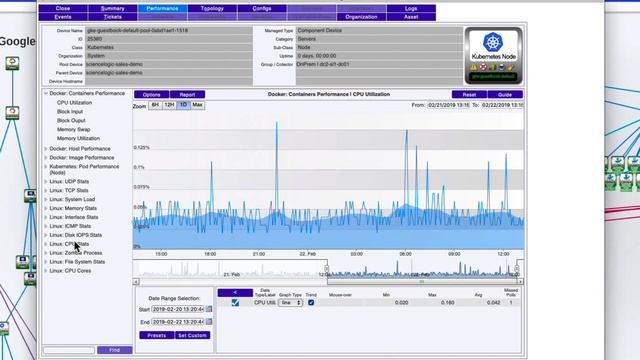Set zoom range to Max
Screen dimensions: 640x360
tap(198, 105)
